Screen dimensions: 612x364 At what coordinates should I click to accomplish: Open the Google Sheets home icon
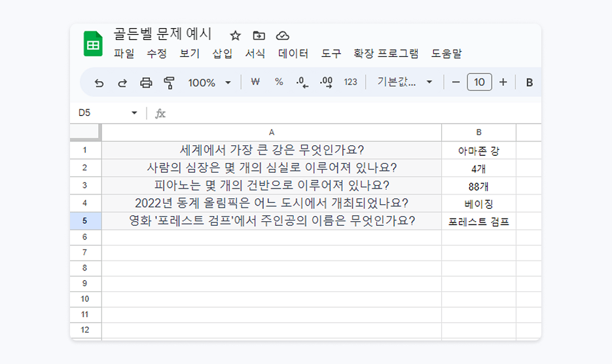tap(93, 44)
